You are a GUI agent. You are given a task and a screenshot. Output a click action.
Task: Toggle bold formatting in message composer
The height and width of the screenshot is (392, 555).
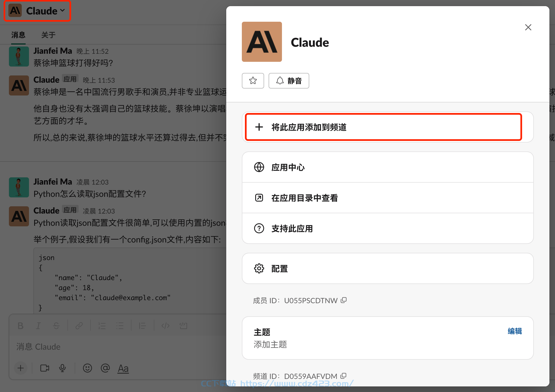point(20,326)
